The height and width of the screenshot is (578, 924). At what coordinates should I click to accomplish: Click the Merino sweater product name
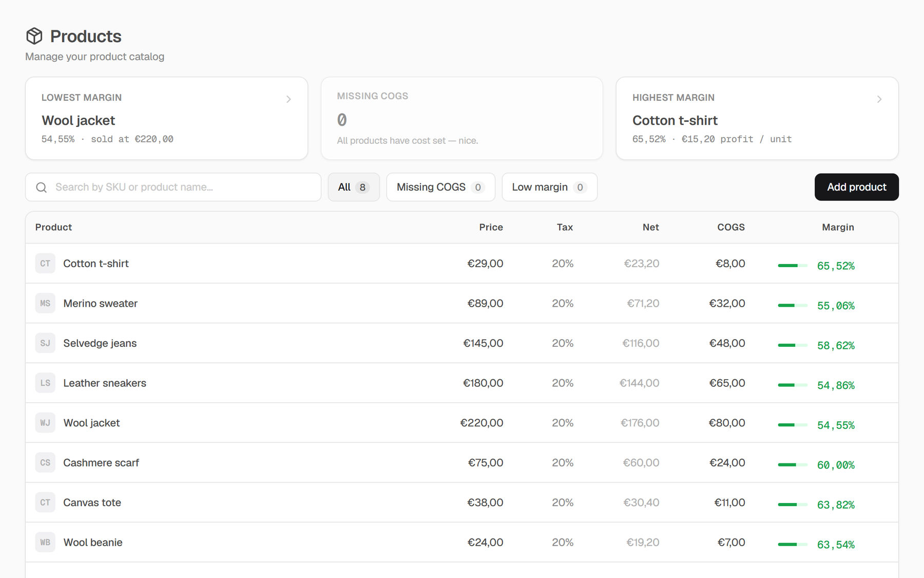101,303
